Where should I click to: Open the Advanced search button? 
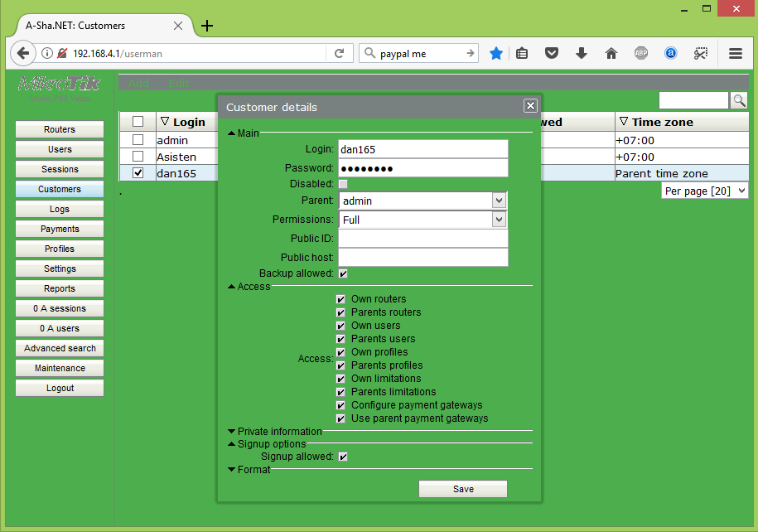[60, 348]
